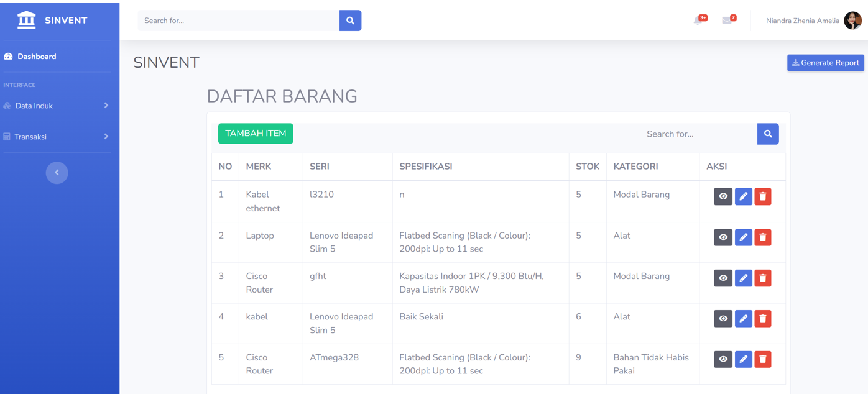
Task: View details of kabel row four
Action: (723, 319)
